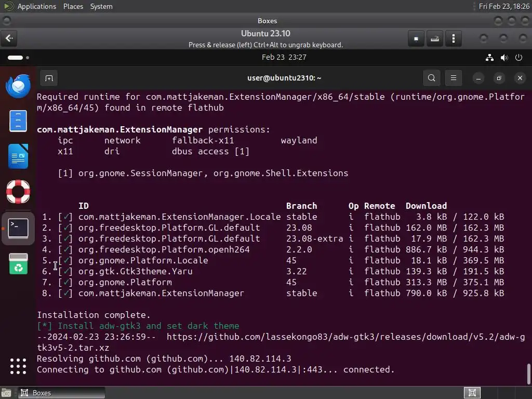Viewport: 532px width, 399px height.
Task: Click 'org.gnome.SessionManager' in the dbus footnote
Action: [x=140, y=174]
